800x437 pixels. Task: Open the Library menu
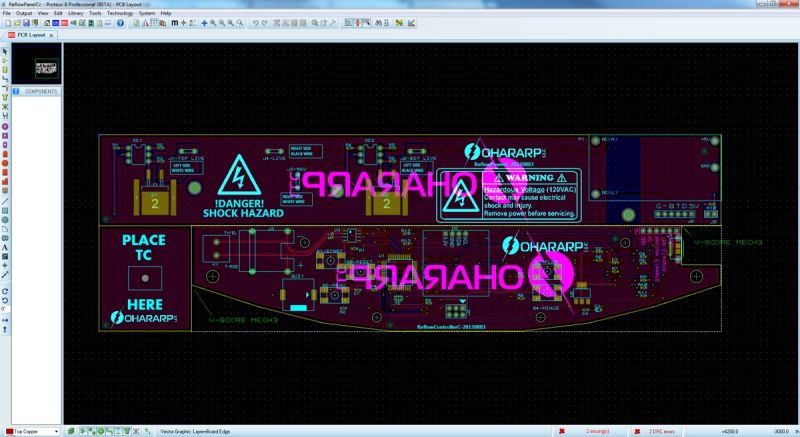click(75, 13)
